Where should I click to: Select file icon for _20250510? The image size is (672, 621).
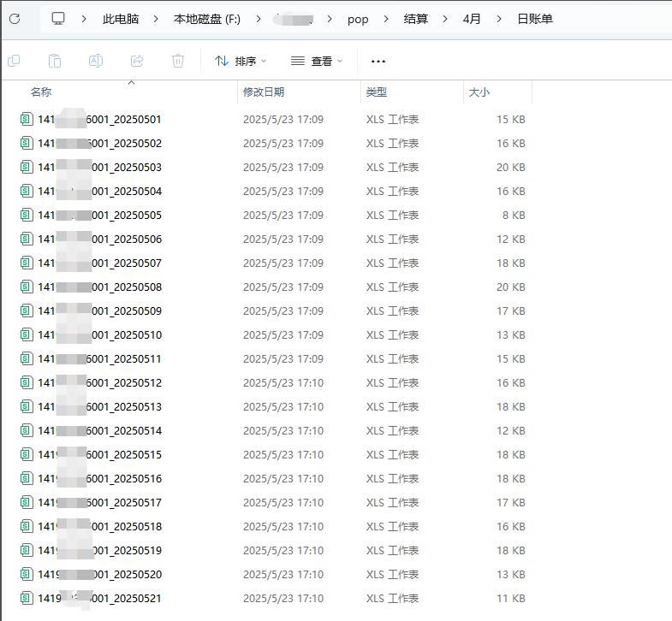tap(27, 335)
